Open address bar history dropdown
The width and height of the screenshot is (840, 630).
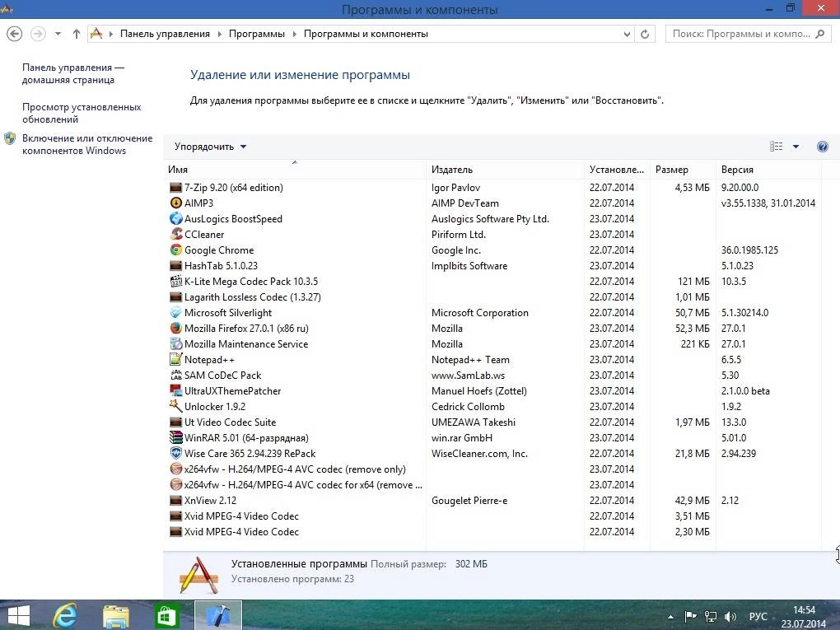tap(627, 34)
